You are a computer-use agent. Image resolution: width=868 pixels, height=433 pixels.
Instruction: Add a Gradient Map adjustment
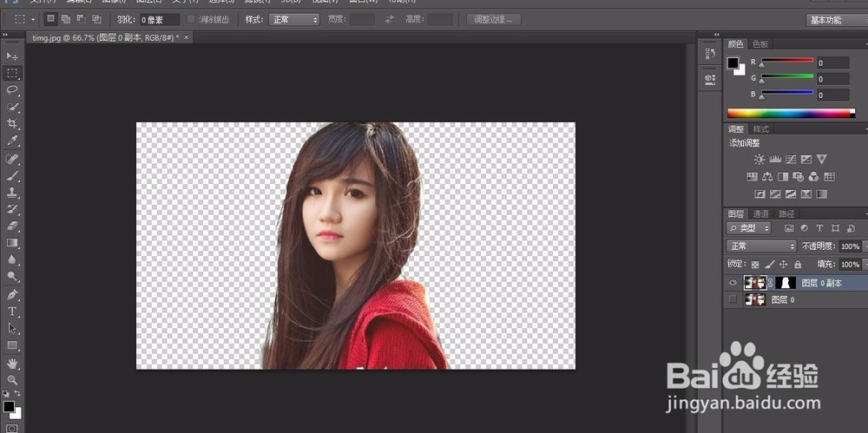[821, 194]
